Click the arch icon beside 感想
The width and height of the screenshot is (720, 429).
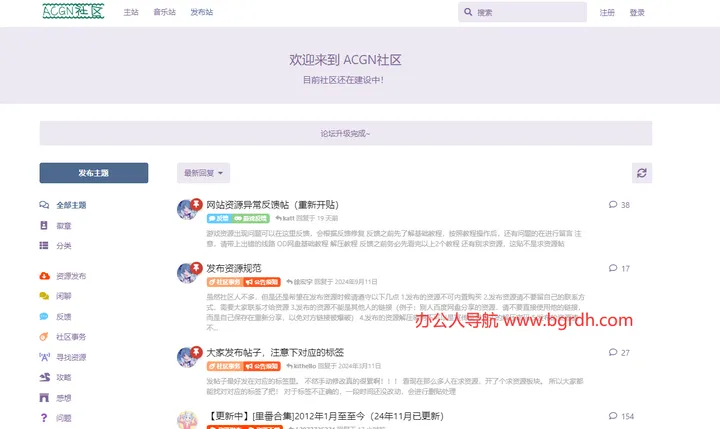44,397
